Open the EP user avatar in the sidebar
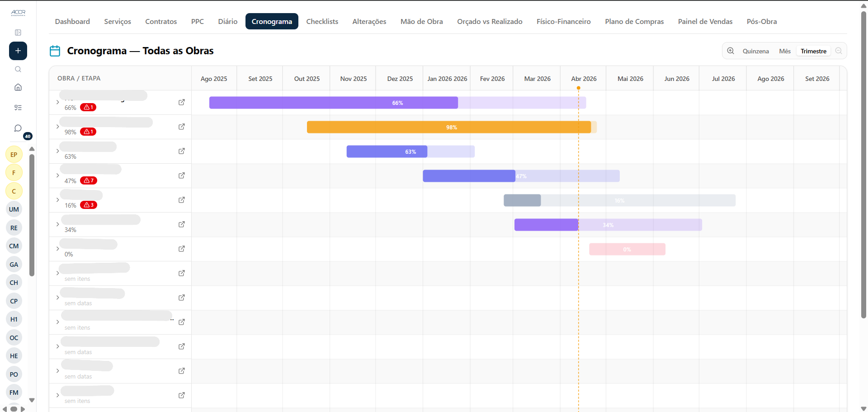The width and height of the screenshot is (868, 412). (x=14, y=154)
